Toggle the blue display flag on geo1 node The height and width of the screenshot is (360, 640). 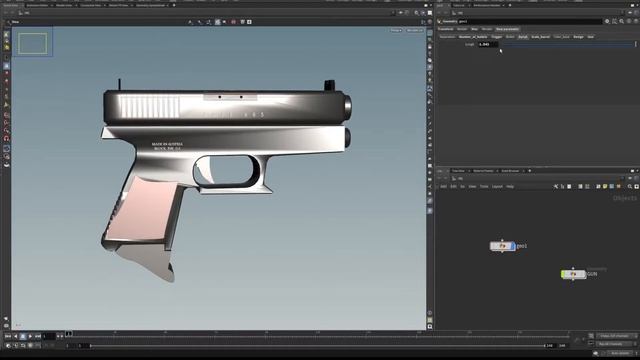pos(513,246)
